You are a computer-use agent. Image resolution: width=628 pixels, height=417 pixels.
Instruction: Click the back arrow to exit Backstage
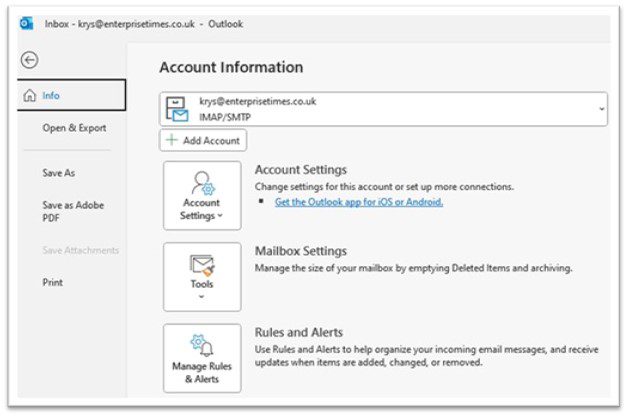(29, 60)
